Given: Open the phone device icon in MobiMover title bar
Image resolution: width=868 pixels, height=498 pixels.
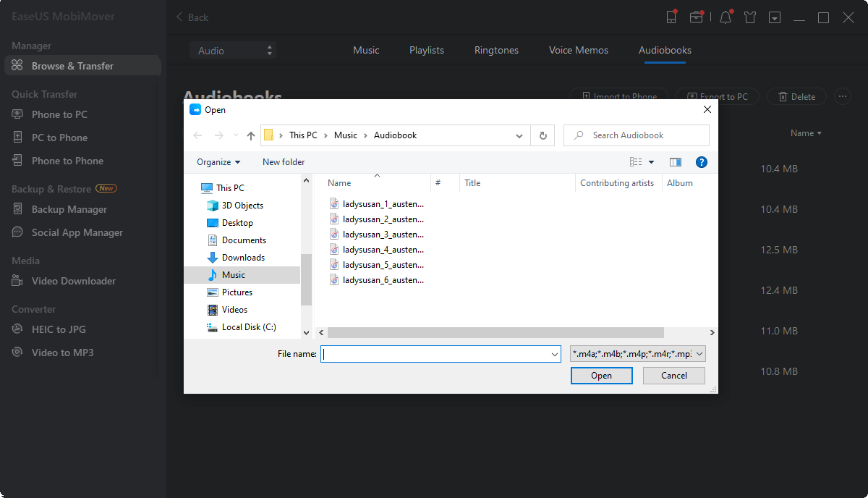Looking at the screenshot, I should click(671, 17).
